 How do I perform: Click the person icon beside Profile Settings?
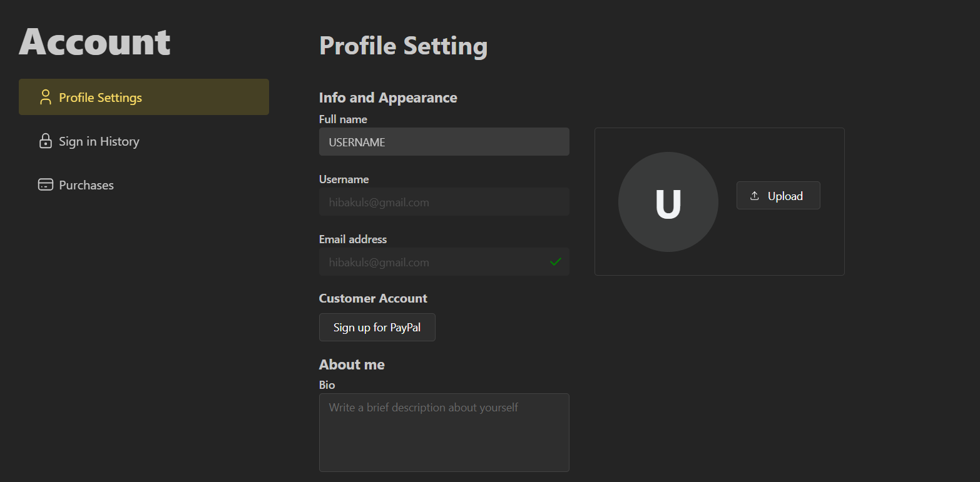[x=45, y=97]
